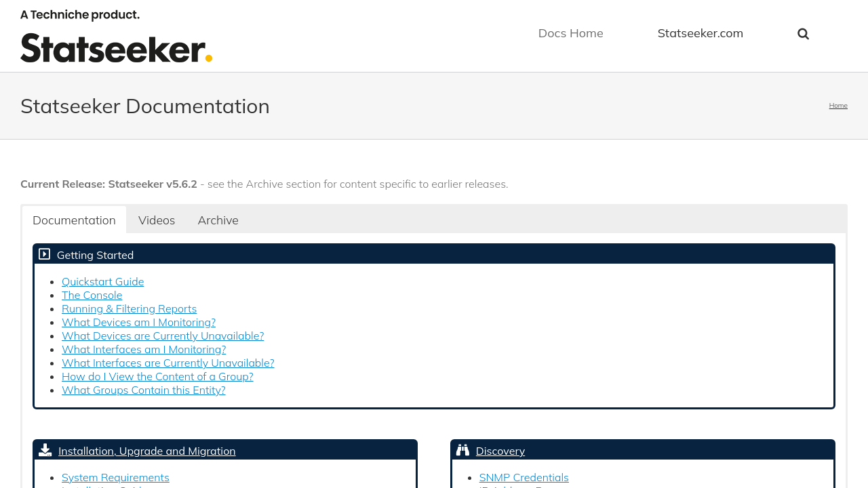Open the System Requirements link

click(115, 477)
